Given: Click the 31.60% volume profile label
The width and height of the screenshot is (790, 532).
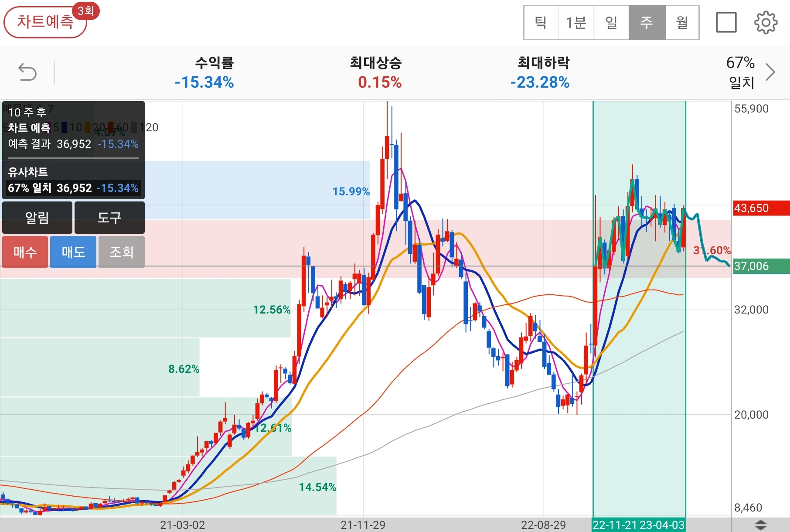Looking at the screenshot, I should [x=712, y=250].
